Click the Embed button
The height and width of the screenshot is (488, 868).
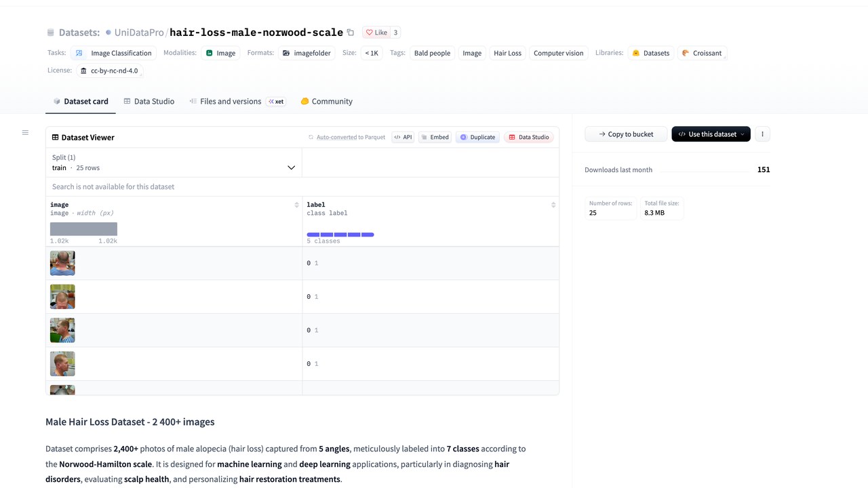pos(435,137)
